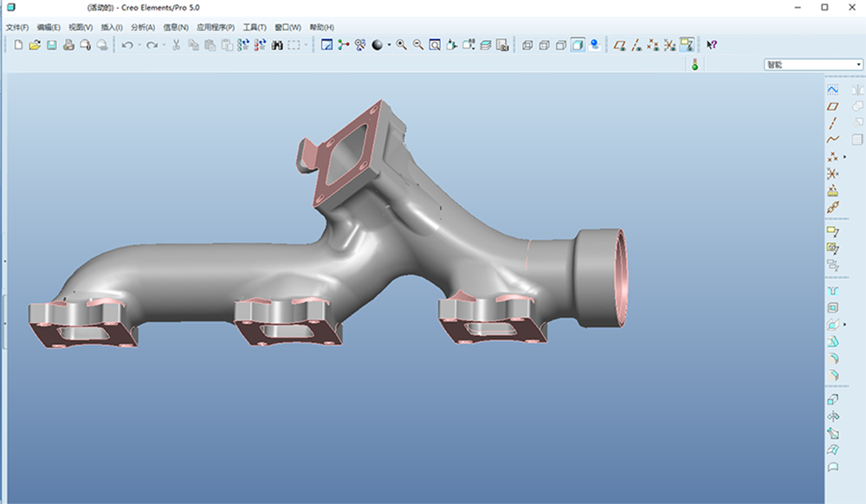
Task: Toggle datum axes display
Action: point(637,45)
